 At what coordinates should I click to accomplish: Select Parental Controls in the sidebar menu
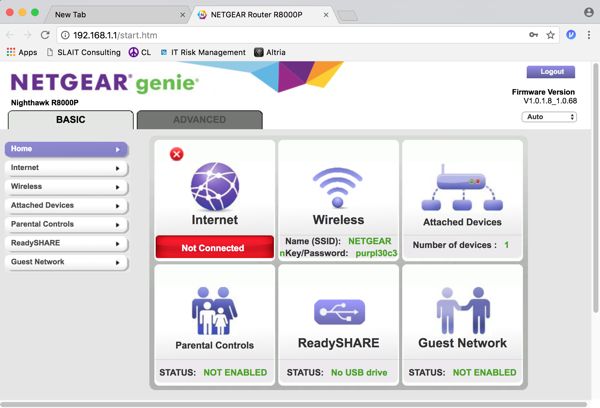pyautogui.click(x=66, y=224)
